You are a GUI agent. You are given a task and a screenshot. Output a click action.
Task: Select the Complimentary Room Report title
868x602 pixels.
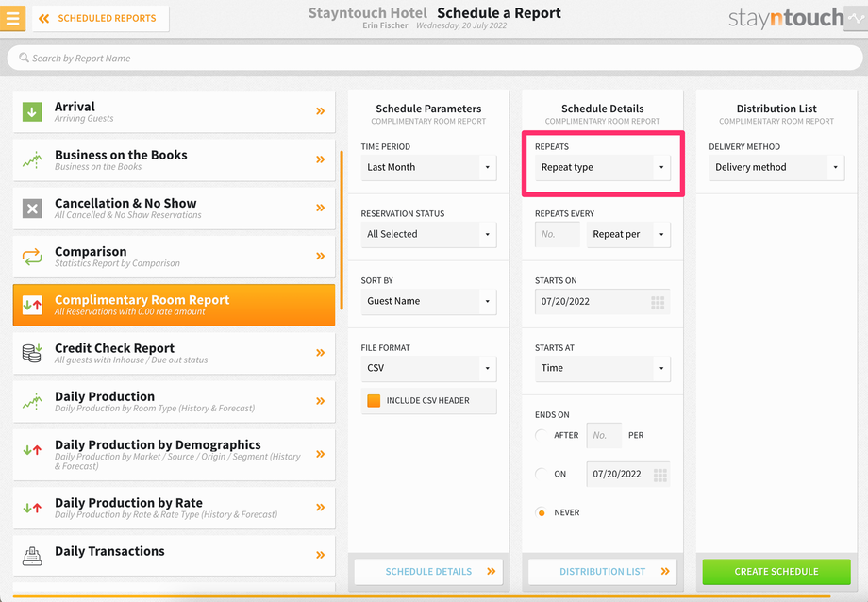tap(142, 300)
